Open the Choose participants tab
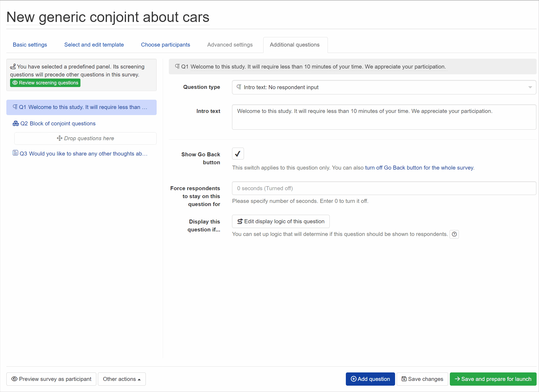539x392 pixels. pos(165,45)
